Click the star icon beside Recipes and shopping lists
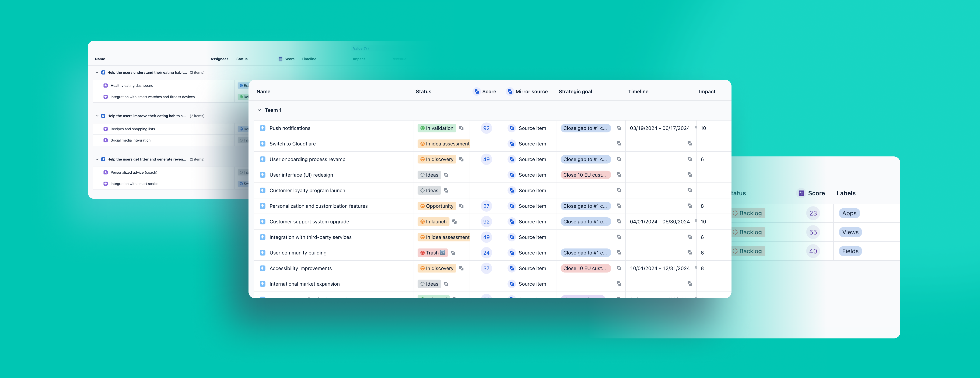 point(106,129)
